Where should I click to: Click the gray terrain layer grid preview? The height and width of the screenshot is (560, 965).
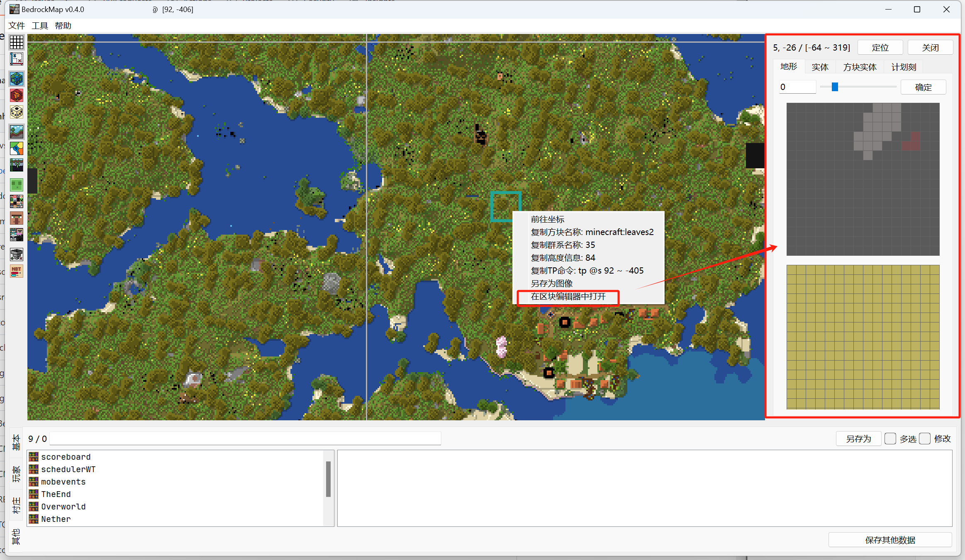863,179
